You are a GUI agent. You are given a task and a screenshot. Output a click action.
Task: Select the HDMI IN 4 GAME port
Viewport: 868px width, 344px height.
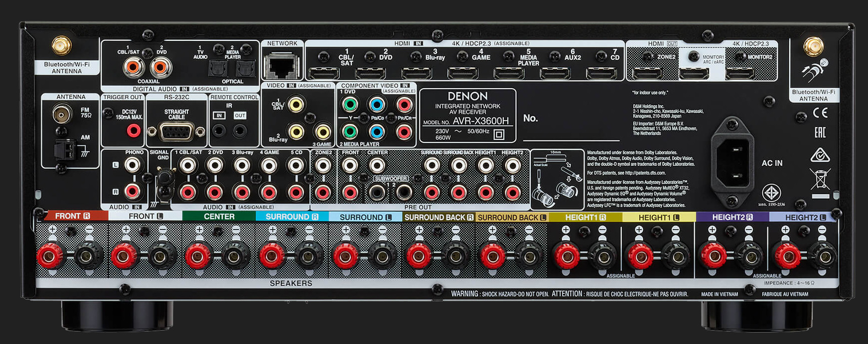[x=463, y=74]
